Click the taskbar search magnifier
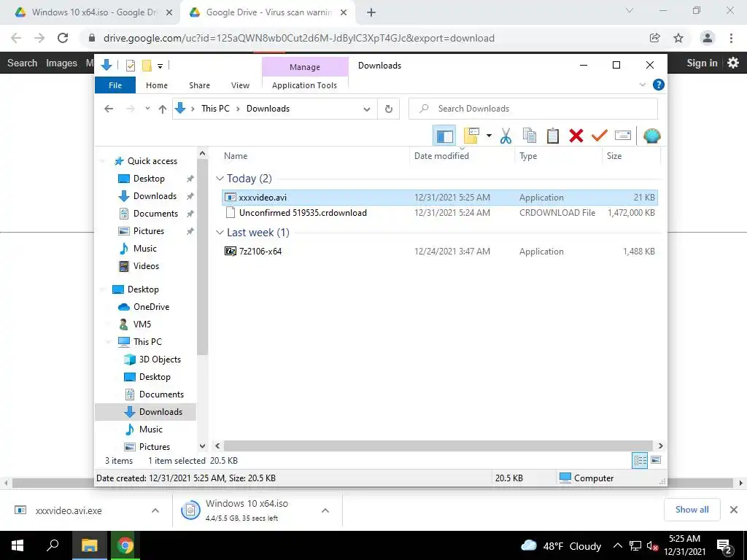The height and width of the screenshot is (560, 747). pos(53,545)
